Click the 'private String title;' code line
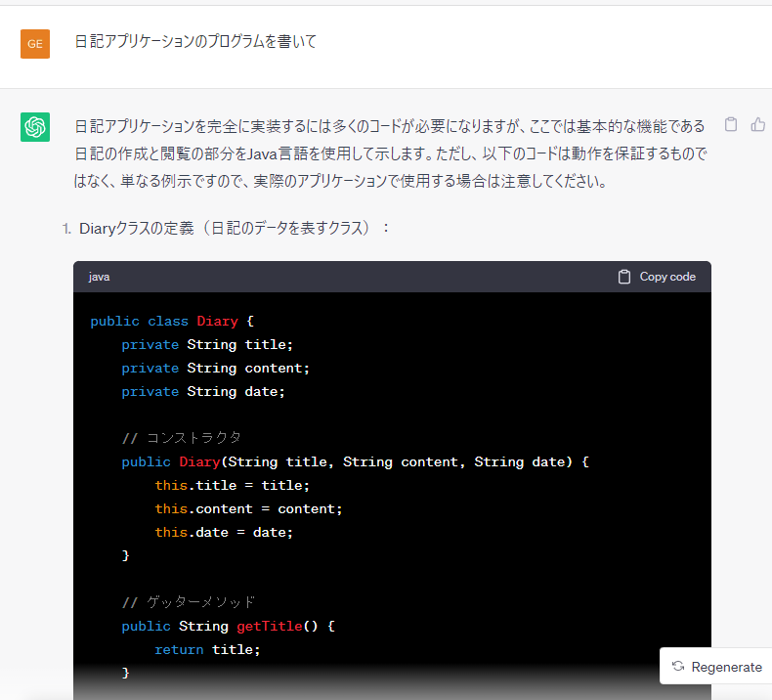This screenshot has width=772, height=700. pos(207,344)
